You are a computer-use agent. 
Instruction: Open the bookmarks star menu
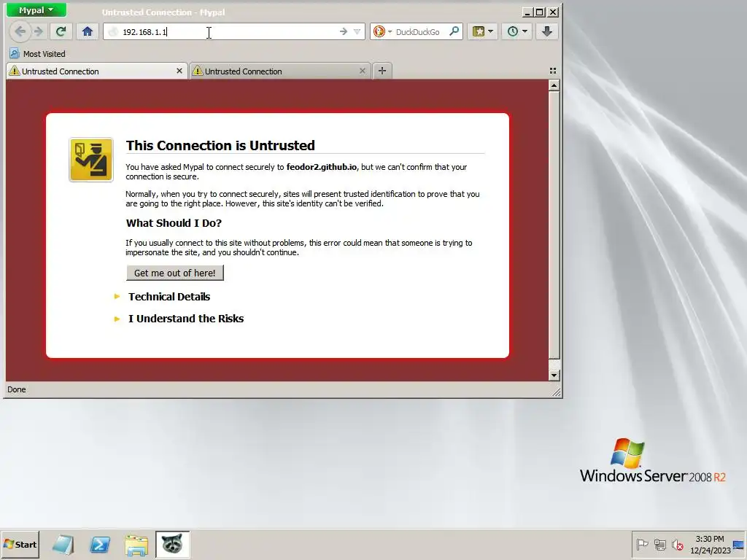(483, 31)
